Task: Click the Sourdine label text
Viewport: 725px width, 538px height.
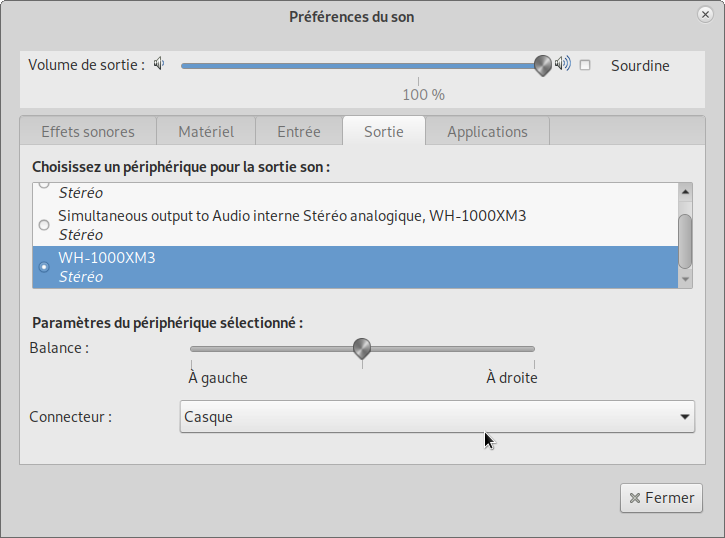Action: point(640,65)
